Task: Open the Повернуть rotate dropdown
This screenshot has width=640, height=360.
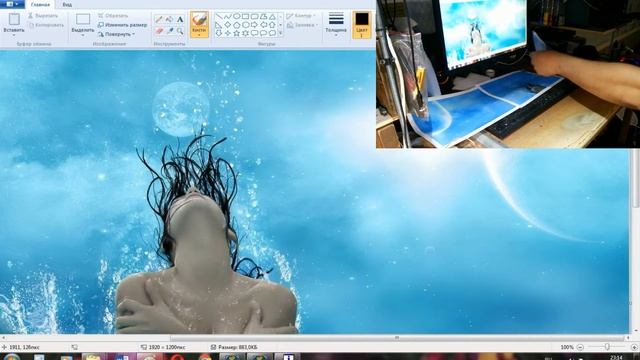Action: (116, 34)
